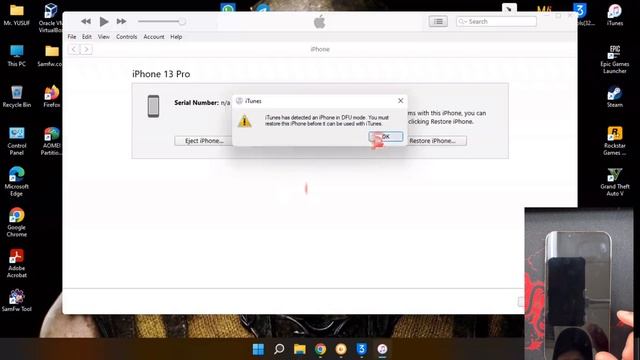Launch Grand Theft Auto V shortcut
The width and height of the screenshot is (640, 360).
point(615,182)
